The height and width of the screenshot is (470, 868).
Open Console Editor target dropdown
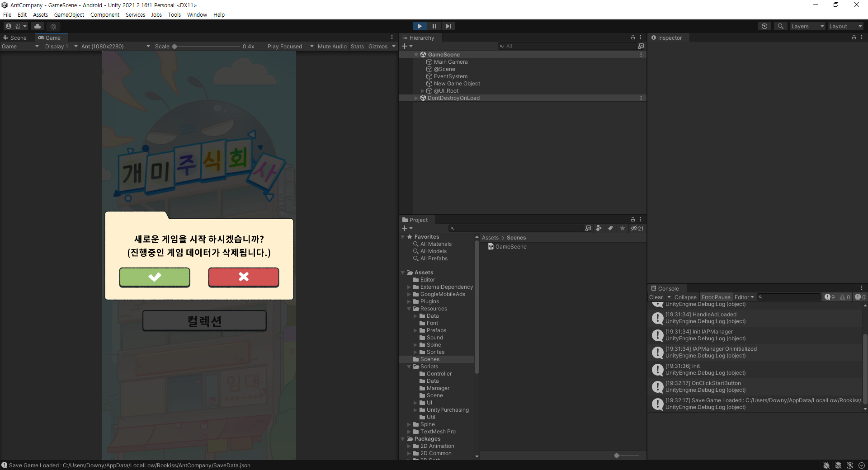(x=744, y=297)
